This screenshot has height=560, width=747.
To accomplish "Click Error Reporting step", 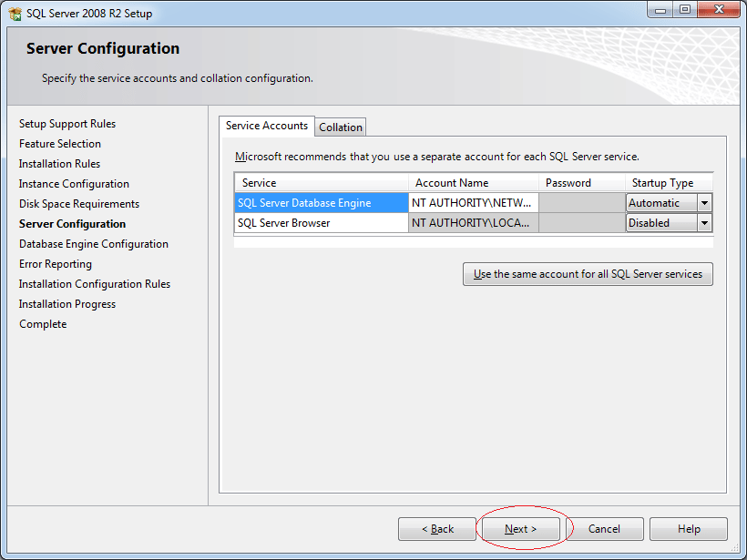I will [56, 264].
